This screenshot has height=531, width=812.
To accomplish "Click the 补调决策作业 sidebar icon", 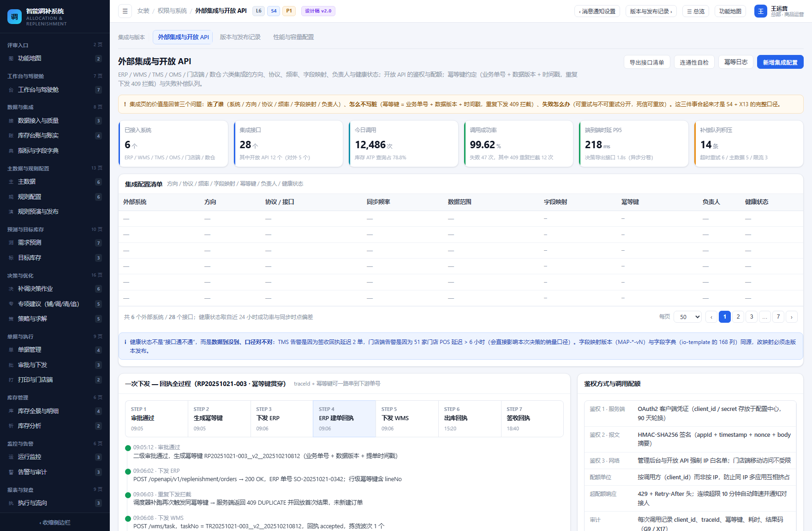I will pyautogui.click(x=11, y=289).
